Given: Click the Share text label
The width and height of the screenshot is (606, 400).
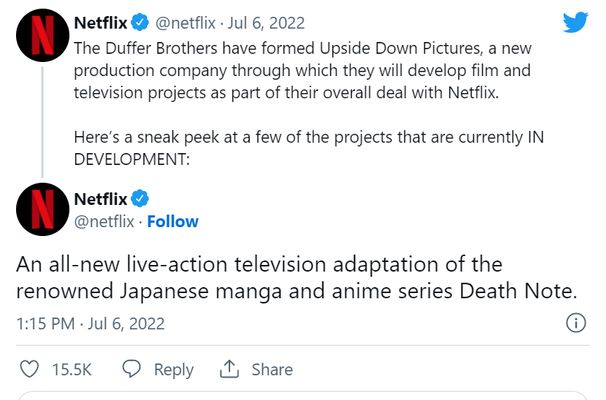Looking at the screenshot, I should [272, 369].
